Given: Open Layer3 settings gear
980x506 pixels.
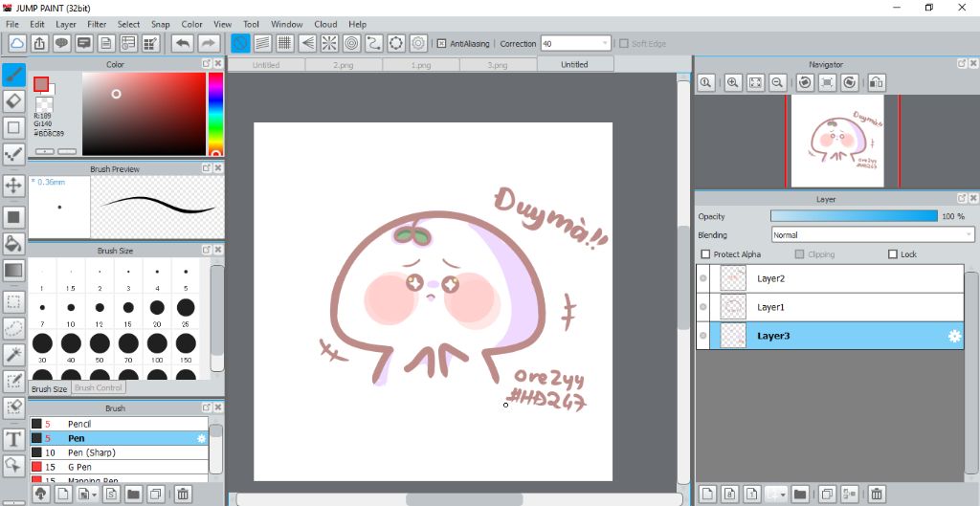Looking at the screenshot, I should (x=954, y=336).
